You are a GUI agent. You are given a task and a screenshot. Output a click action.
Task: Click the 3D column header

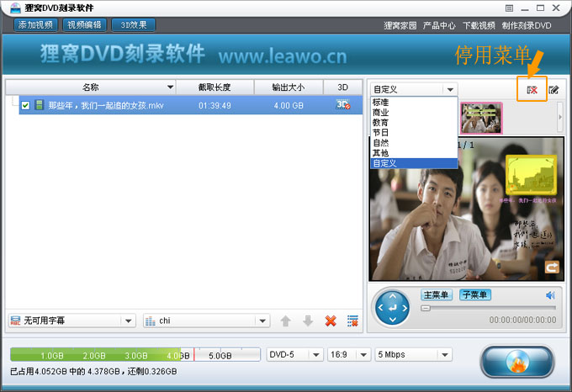[342, 87]
